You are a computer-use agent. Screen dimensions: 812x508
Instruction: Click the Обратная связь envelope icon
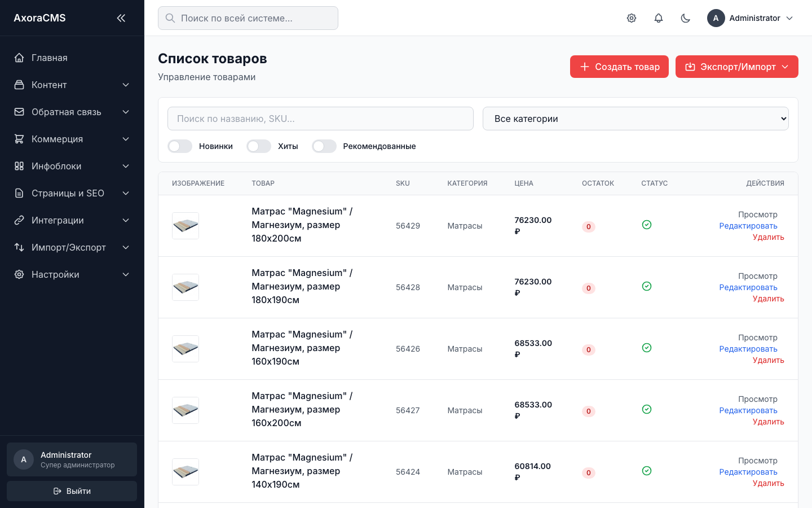[19, 112]
